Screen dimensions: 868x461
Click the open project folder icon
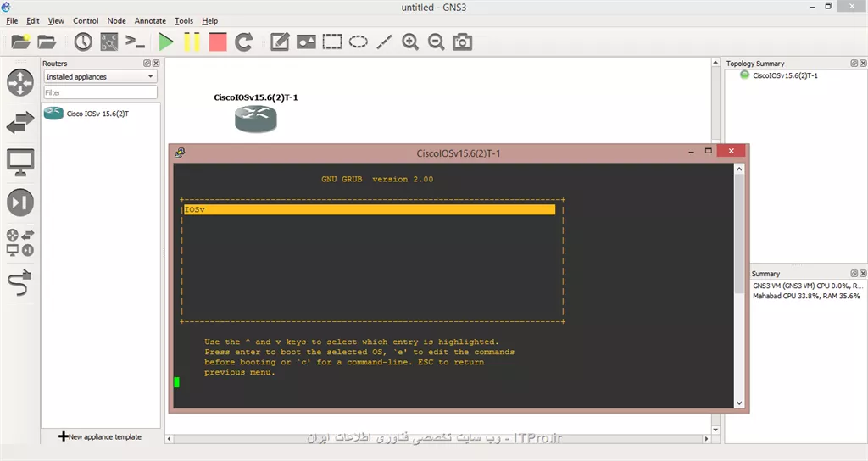pos(47,42)
